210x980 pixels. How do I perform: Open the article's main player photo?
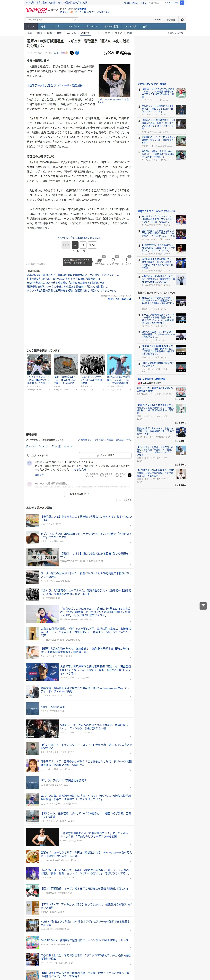pyautogui.click(x=114, y=81)
